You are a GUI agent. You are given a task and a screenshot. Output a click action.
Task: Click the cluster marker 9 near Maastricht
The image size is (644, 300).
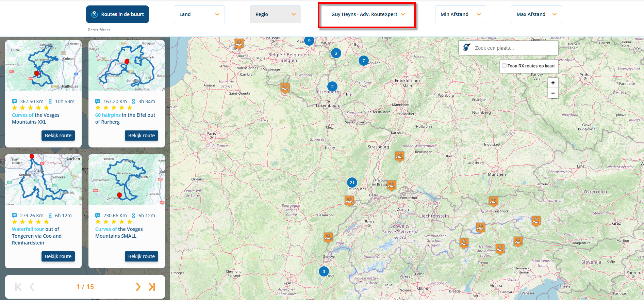(x=309, y=41)
